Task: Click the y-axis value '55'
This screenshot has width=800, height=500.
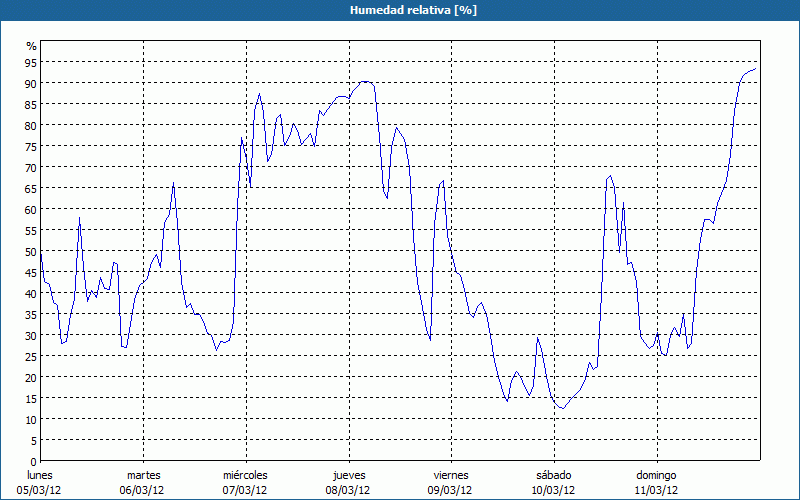Action: click(31, 231)
